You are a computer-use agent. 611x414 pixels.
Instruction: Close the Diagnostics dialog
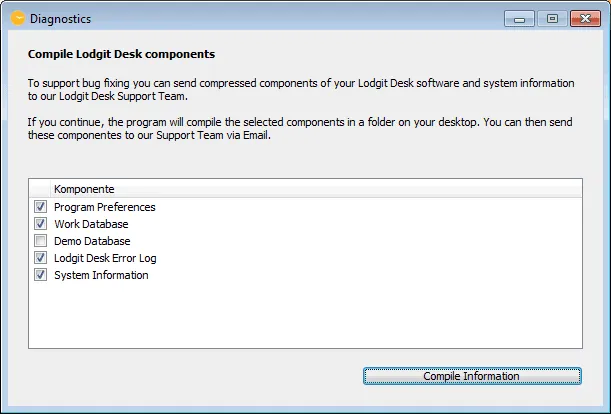585,19
